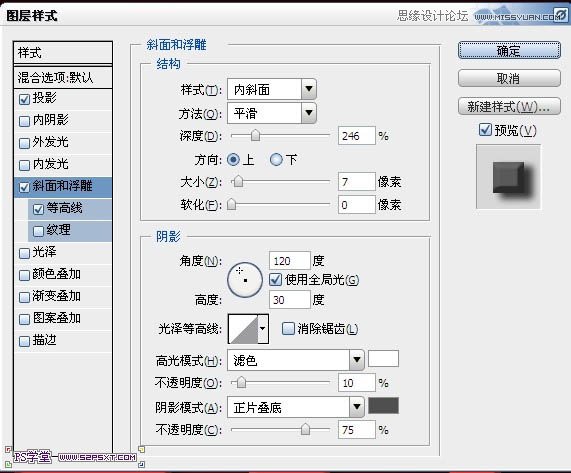Click the 大小 size slider handle

pos(239,181)
